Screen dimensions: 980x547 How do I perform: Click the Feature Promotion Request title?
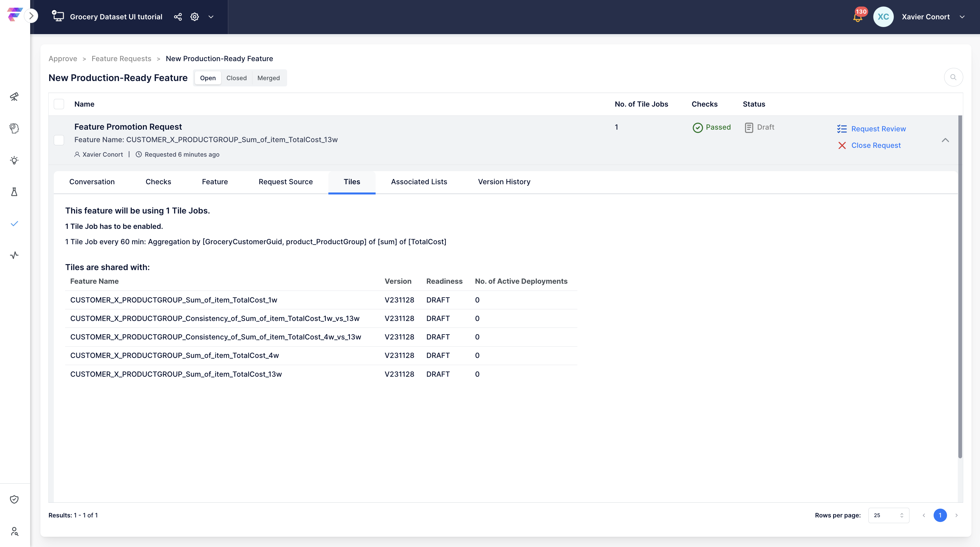[x=128, y=127]
